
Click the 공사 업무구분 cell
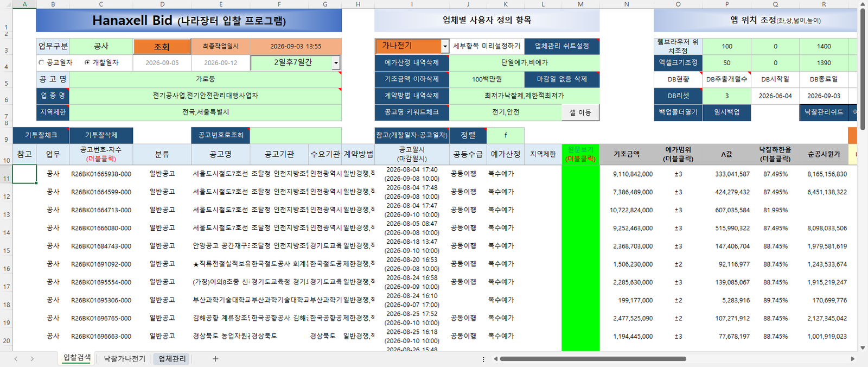(101, 47)
